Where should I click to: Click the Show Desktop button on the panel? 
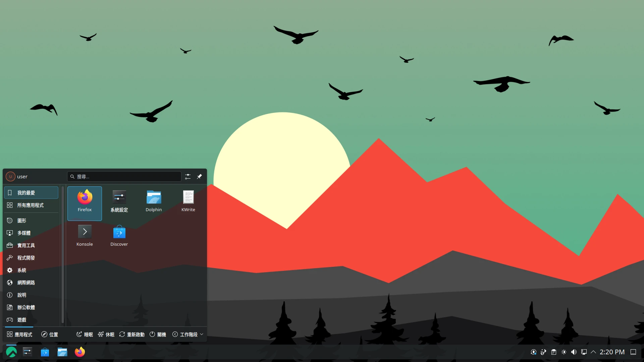[633, 352]
